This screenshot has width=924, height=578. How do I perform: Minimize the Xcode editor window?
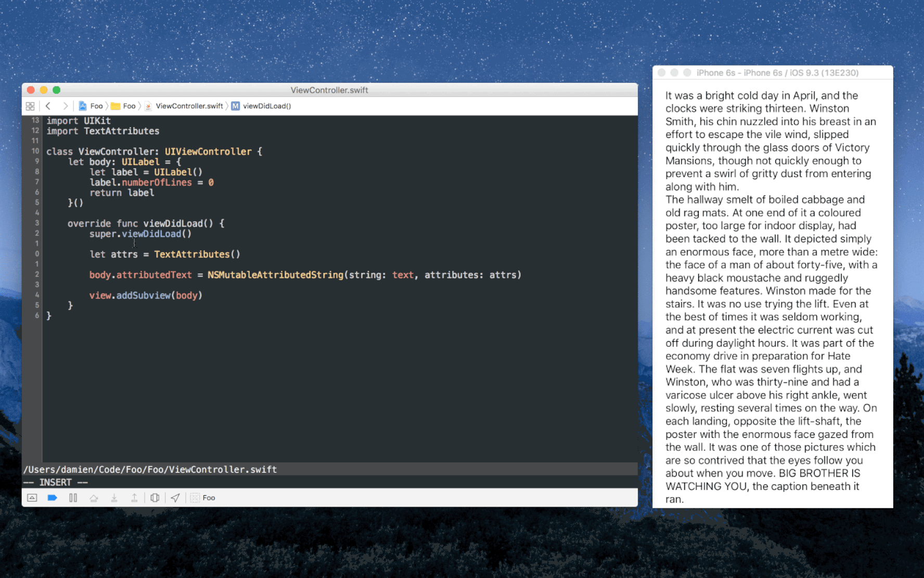click(x=44, y=90)
